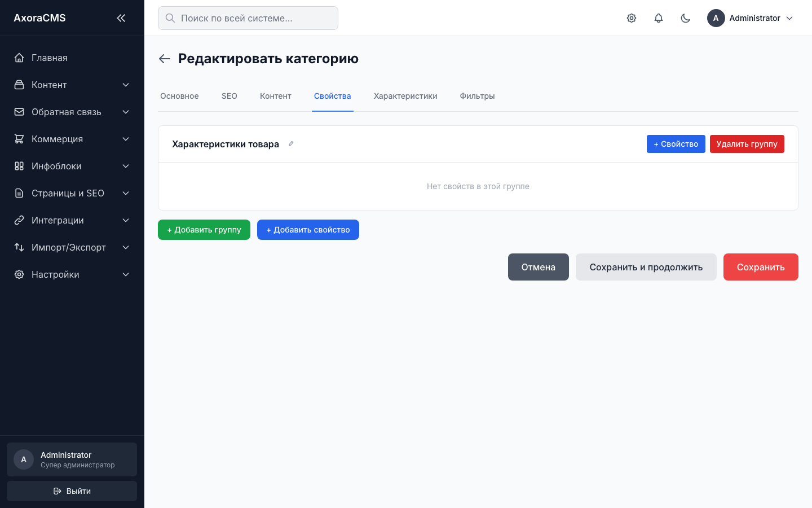Click the Коммерция cart icon
The width and height of the screenshot is (812, 508).
click(19, 139)
